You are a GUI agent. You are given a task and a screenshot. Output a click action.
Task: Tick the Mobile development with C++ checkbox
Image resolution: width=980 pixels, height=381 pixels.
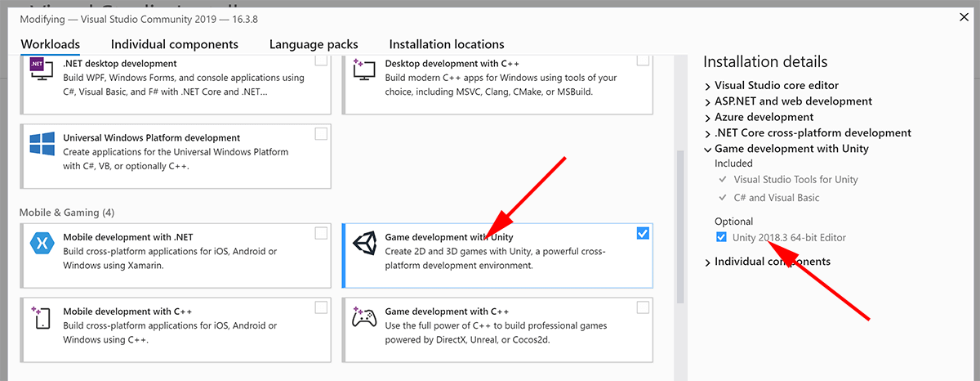(321, 307)
